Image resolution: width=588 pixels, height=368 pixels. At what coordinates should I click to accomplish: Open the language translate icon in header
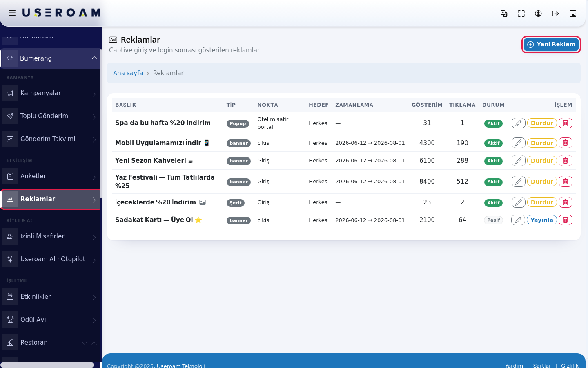click(504, 13)
